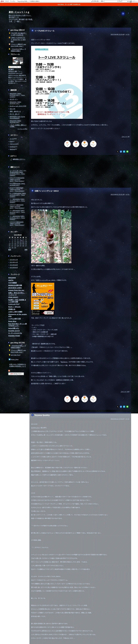Click the 続き希望 reaction under トークLIVEスケジュール
Screen dimensions: 138x644
pyautogui.click(x=85, y=144)
